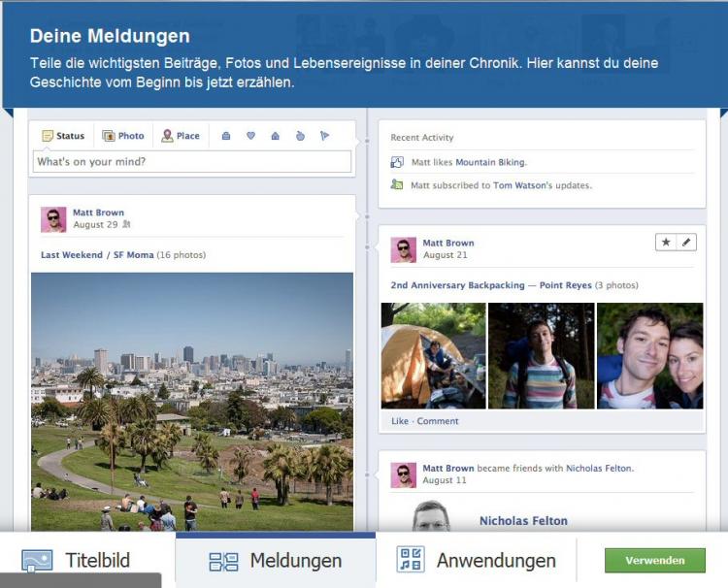Select the Place composer tab
The width and height of the screenshot is (728, 588).
coord(181,136)
